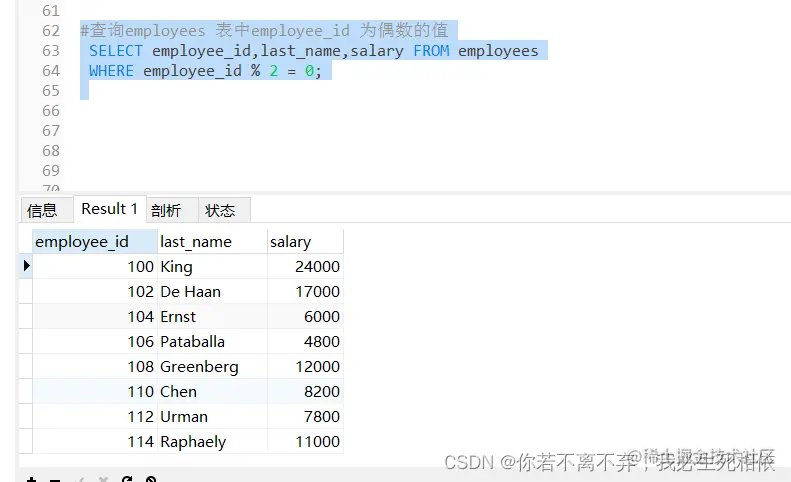
Task: Click the table name employees on line 63
Action: tap(498, 51)
